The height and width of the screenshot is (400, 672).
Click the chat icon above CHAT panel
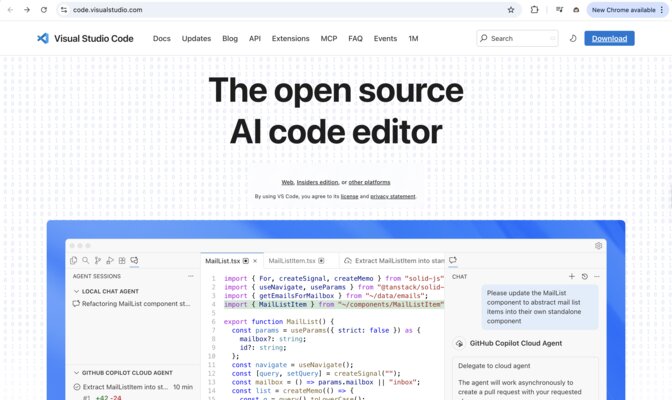pyautogui.click(x=453, y=260)
